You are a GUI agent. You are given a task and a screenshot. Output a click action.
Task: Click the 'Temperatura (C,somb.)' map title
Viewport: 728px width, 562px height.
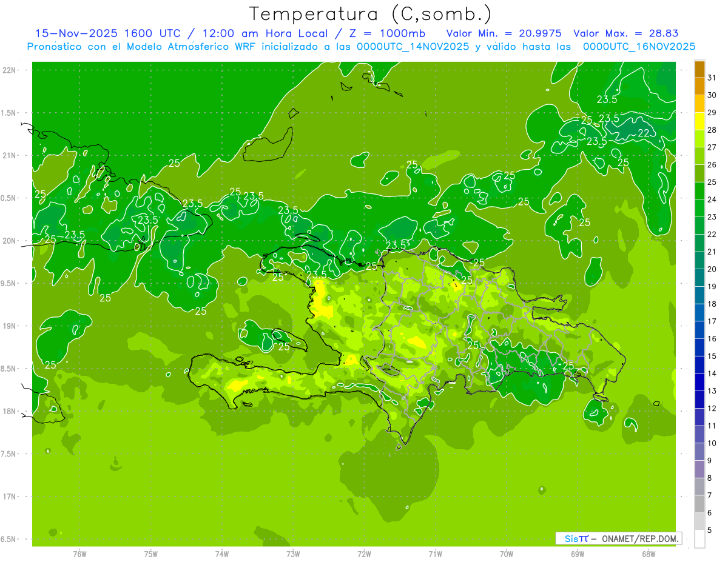[x=371, y=14]
